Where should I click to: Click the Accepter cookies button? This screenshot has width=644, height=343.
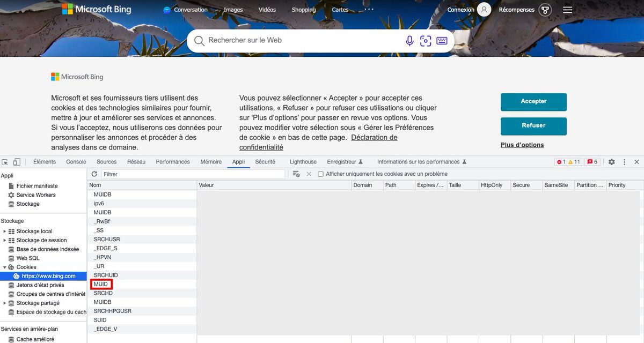coord(533,102)
